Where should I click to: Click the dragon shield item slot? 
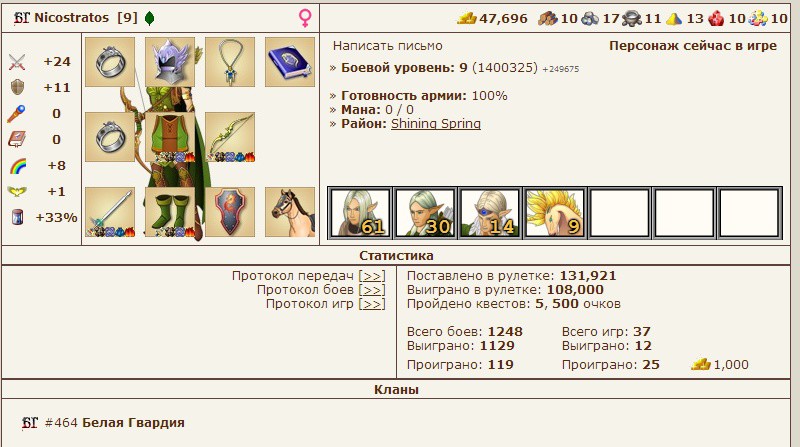point(230,212)
